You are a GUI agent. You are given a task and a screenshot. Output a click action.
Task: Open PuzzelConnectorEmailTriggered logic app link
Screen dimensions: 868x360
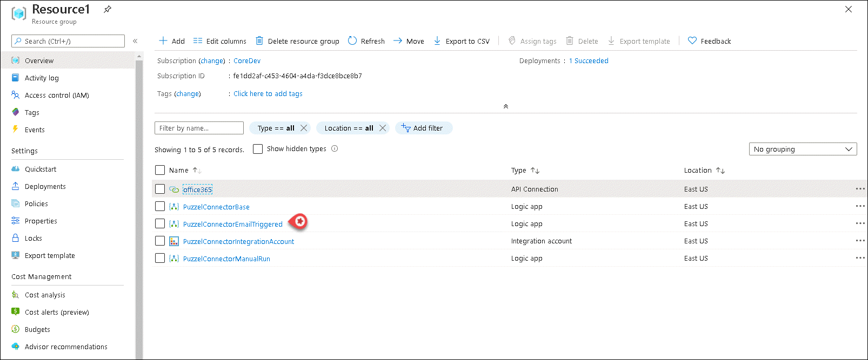point(232,224)
